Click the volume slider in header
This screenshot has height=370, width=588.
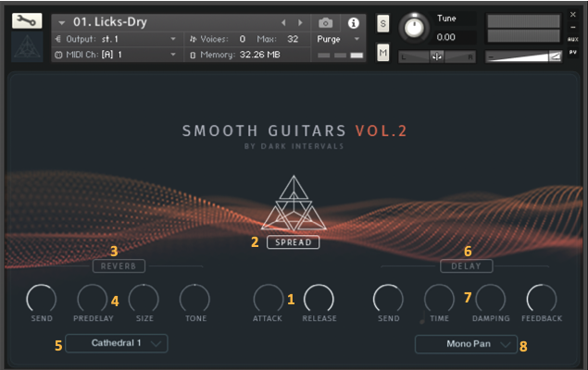pyautogui.click(x=523, y=57)
